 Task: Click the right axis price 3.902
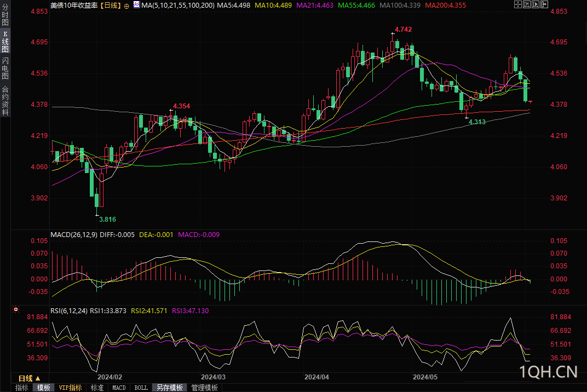point(559,198)
